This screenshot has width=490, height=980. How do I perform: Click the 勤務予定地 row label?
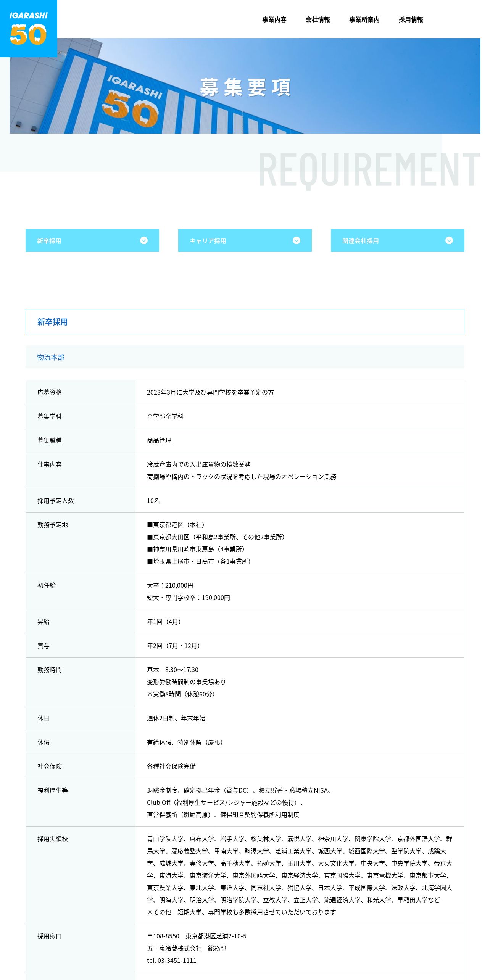pos(53,525)
